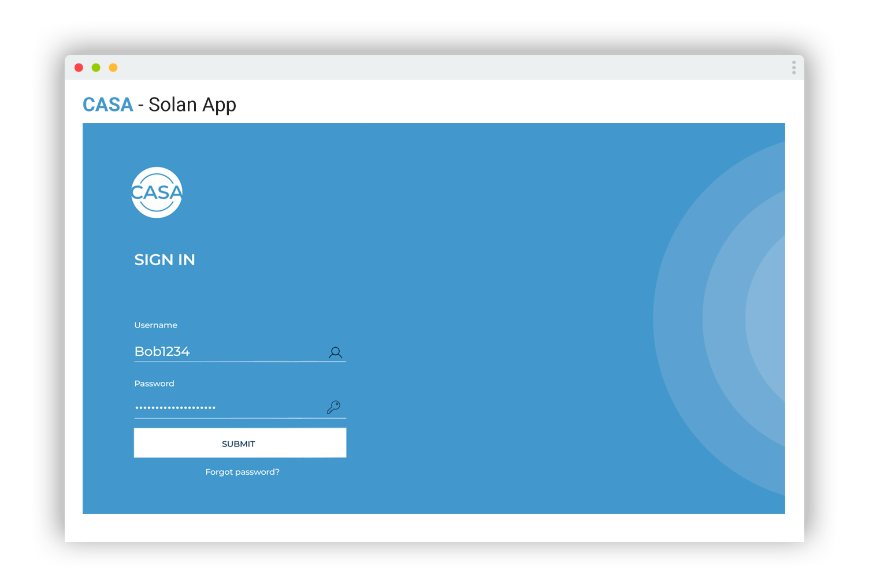This screenshot has width=869, height=588.
Task: Click the Username label
Action: click(155, 325)
